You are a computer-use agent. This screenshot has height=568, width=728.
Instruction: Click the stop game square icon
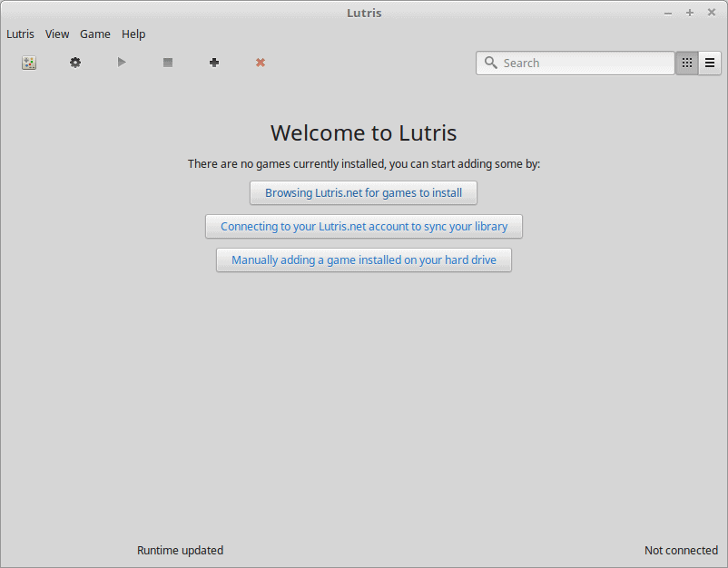[x=168, y=63]
